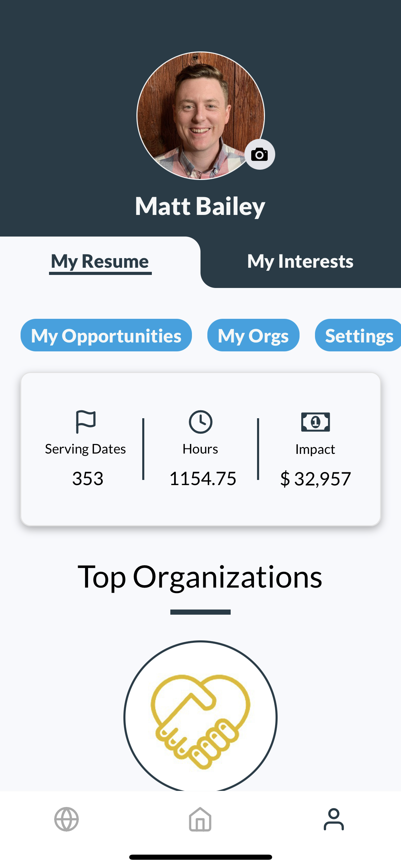Viewport: 401px width, 868px height.
Task: Click the Serving Dates flag icon
Action: (x=86, y=422)
